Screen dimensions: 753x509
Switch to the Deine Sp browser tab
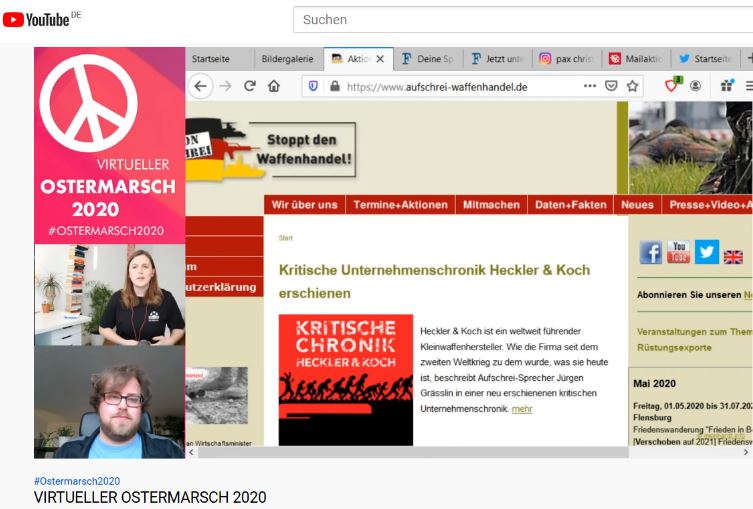click(x=428, y=59)
